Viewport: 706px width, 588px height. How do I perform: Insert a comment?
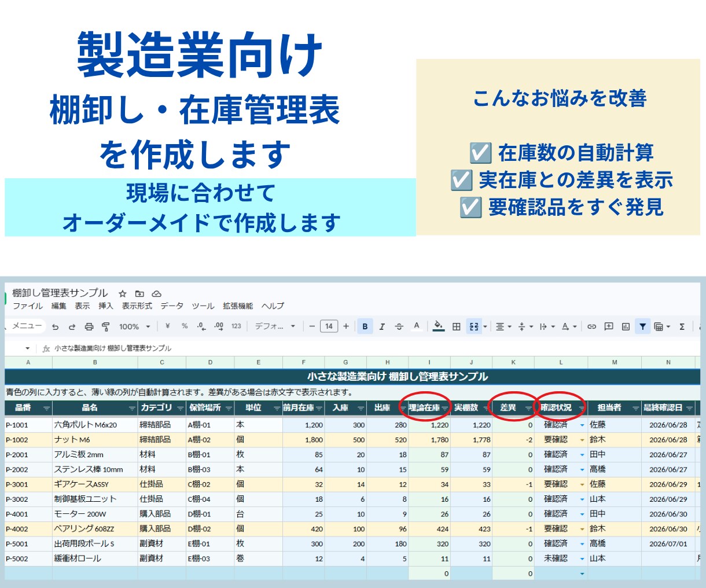pyautogui.click(x=609, y=326)
